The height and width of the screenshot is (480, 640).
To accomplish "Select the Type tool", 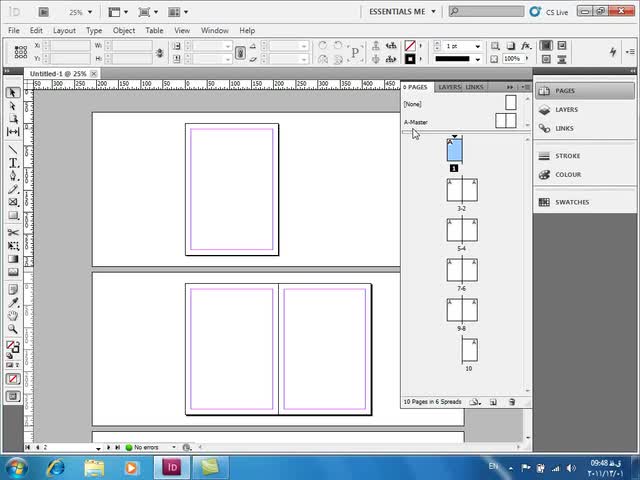I will 13,163.
